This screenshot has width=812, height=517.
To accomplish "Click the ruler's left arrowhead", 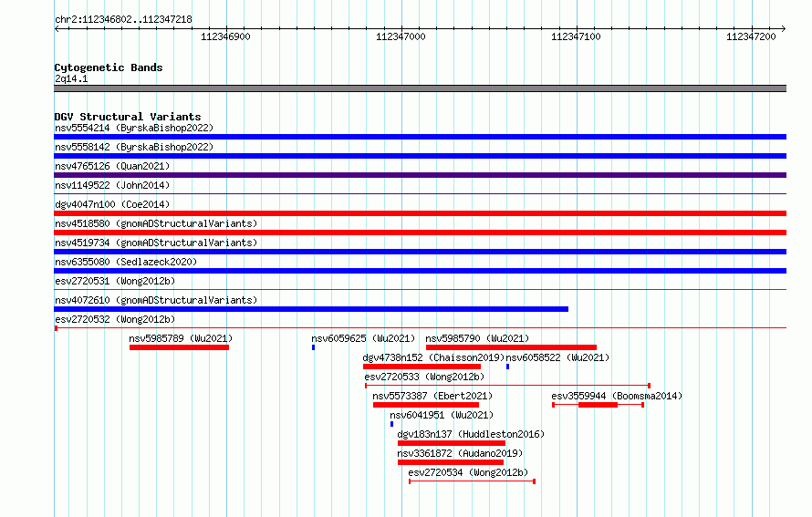I will click(57, 28).
